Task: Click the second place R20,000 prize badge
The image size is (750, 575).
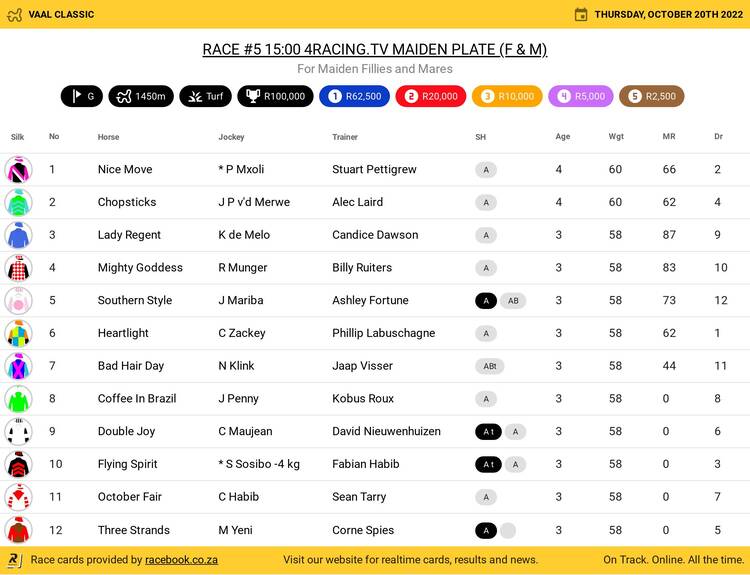Action: (x=430, y=97)
